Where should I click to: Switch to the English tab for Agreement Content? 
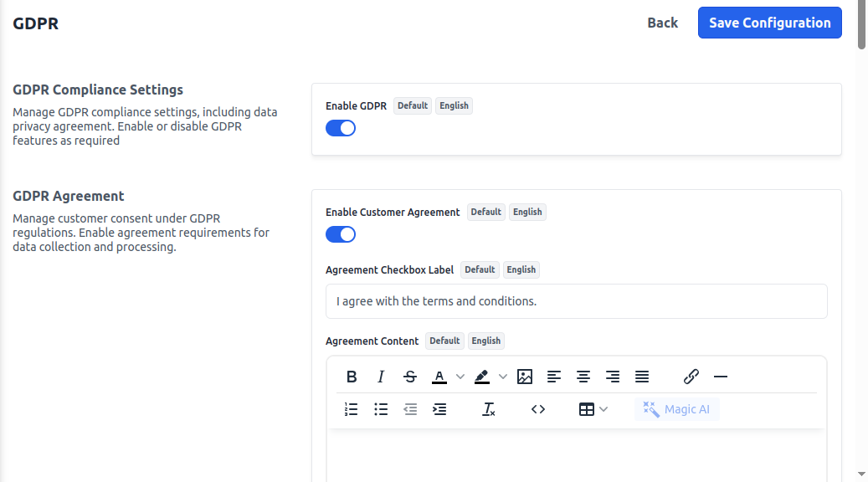tap(485, 341)
